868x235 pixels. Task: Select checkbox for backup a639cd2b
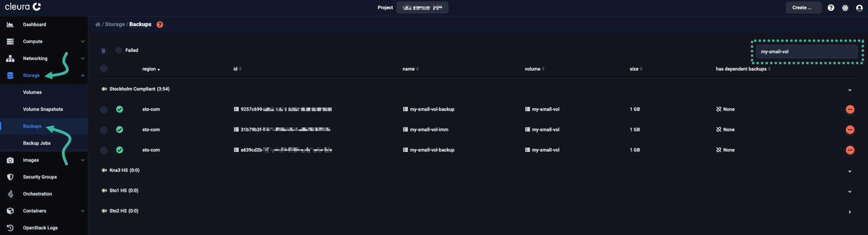(x=104, y=150)
